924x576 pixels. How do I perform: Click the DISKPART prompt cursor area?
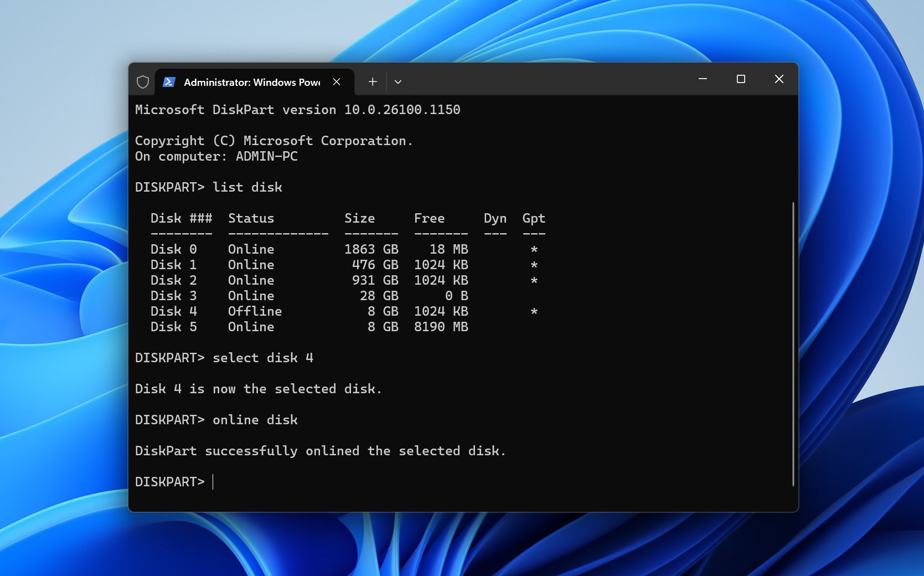pyautogui.click(x=213, y=482)
